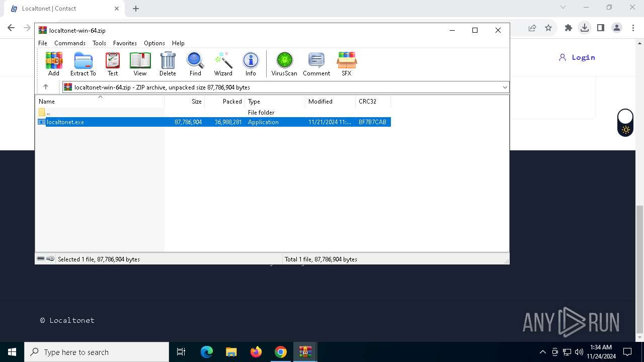Click the volume tray icon
Image resolution: width=644 pixels, height=362 pixels.
(579, 352)
